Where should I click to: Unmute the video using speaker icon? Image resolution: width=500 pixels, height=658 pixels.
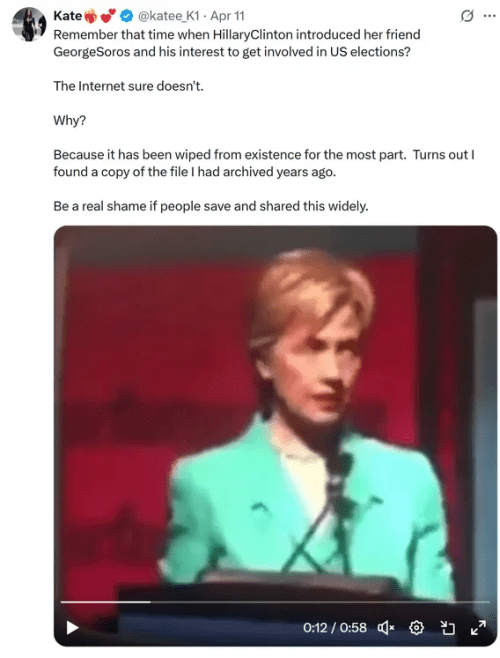(x=386, y=628)
